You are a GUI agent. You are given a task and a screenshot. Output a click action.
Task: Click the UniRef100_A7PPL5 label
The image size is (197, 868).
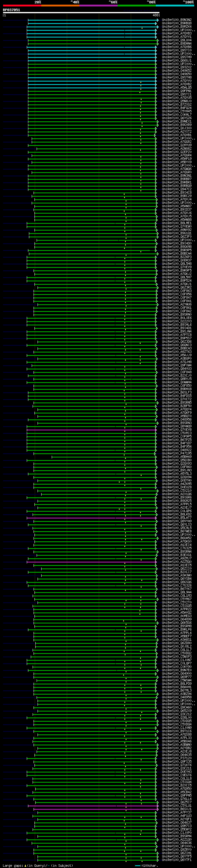pos(176,504)
